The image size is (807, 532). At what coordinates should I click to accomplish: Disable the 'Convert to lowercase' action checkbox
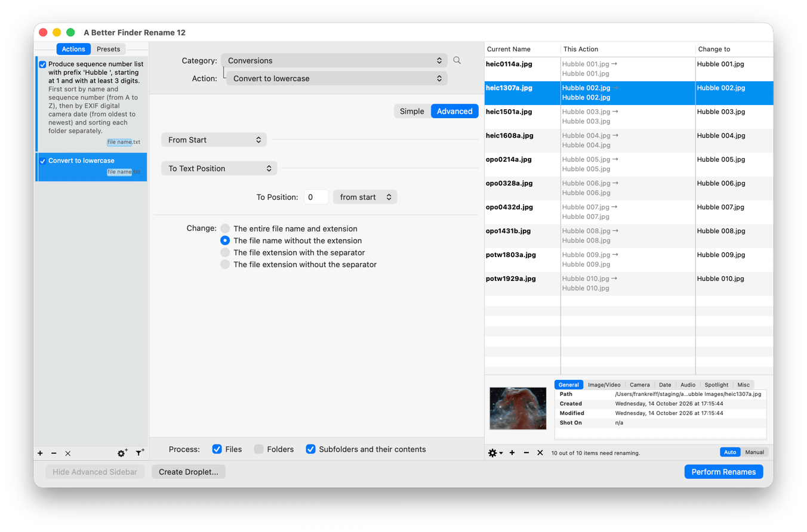point(42,161)
